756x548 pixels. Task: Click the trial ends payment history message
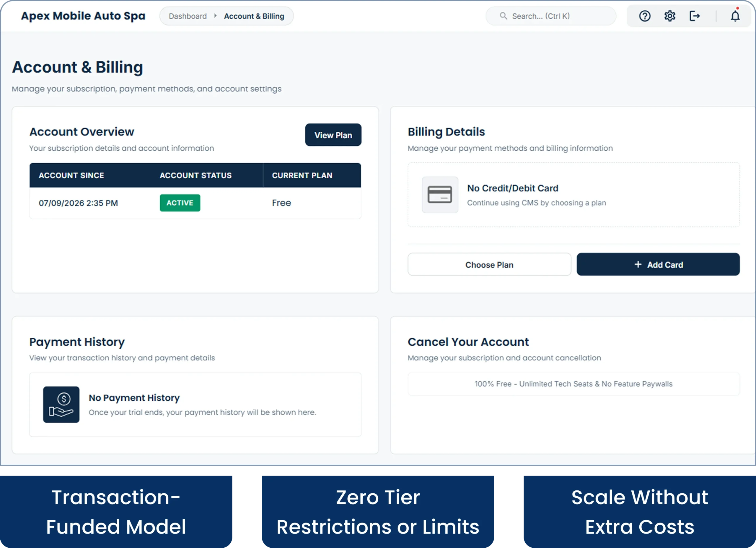(x=202, y=412)
